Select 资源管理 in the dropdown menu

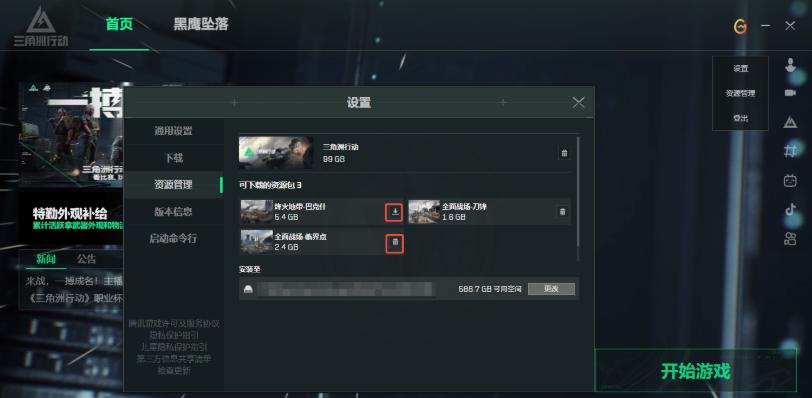pyautogui.click(x=740, y=94)
